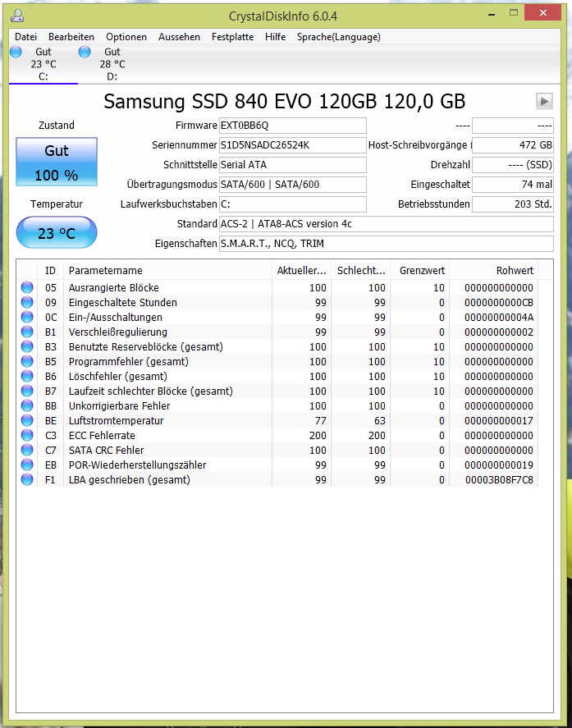Select the Verschleißregulierung parameter name
The image size is (572, 728).
pyautogui.click(x=118, y=332)
